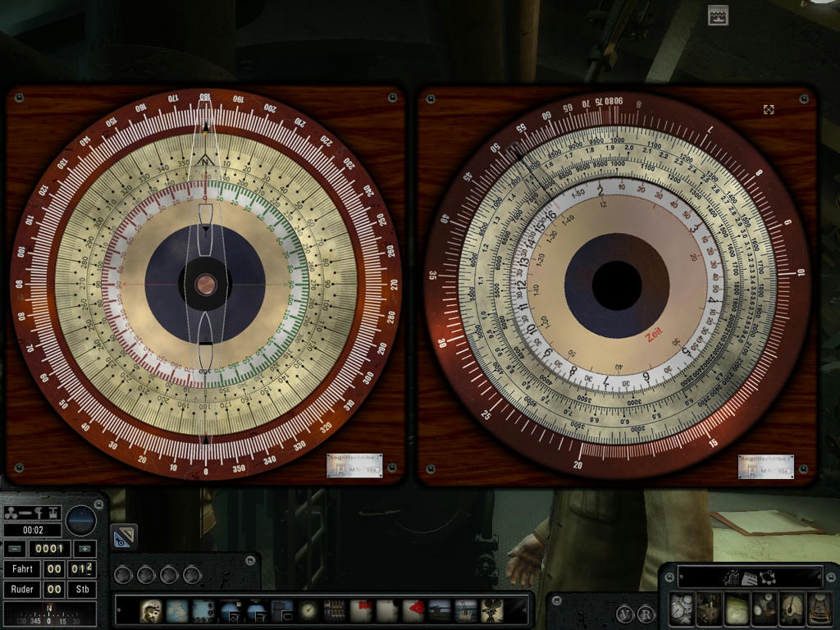Open the pale green map table thumbnail
840x630 pixels.
737,608
